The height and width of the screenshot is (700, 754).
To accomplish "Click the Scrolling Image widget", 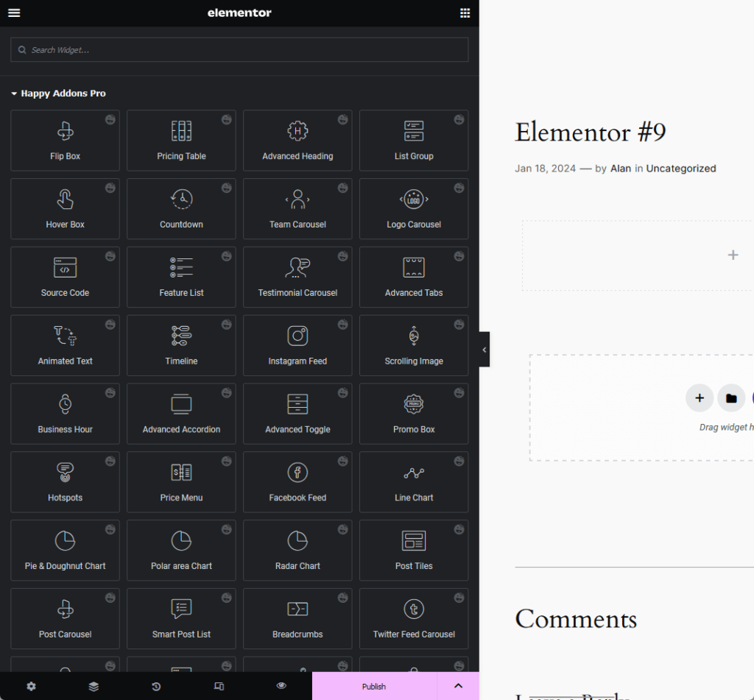I will click(414, 345).
